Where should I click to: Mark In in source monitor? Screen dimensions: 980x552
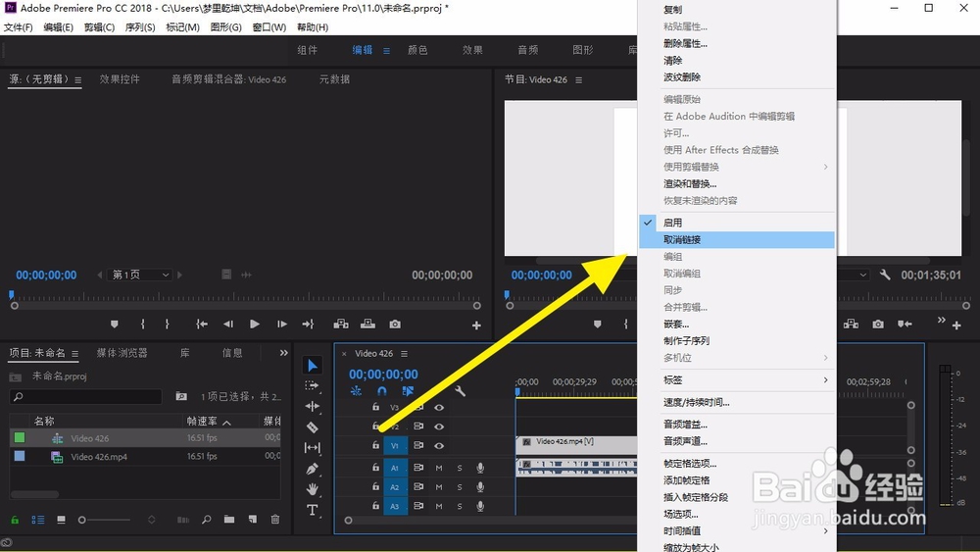pyautogui.click(x=142, y=324)
